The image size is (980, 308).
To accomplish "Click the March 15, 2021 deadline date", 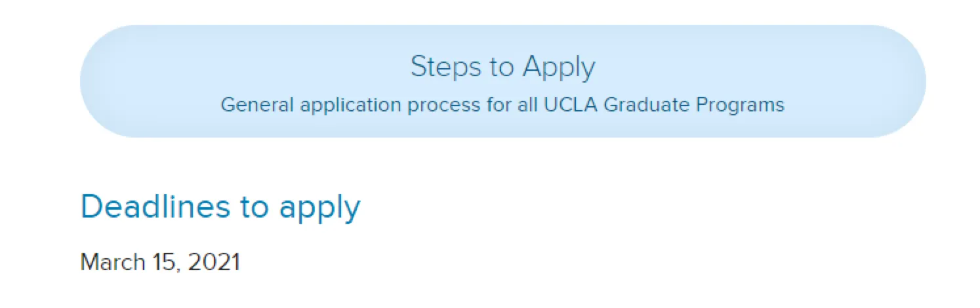I will [160, 262].
